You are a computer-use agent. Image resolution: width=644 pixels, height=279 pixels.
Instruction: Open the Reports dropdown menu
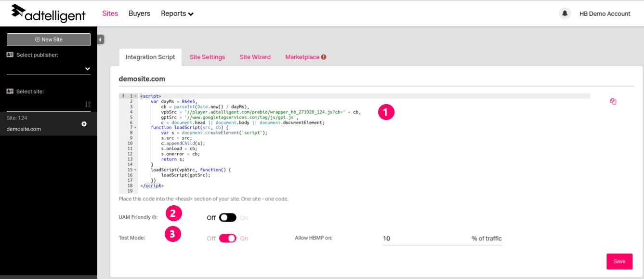click(177, 13)
